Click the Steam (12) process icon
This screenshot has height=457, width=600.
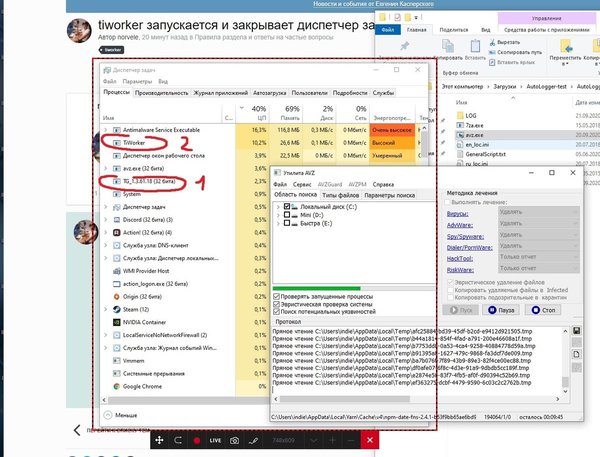(117, 309)
